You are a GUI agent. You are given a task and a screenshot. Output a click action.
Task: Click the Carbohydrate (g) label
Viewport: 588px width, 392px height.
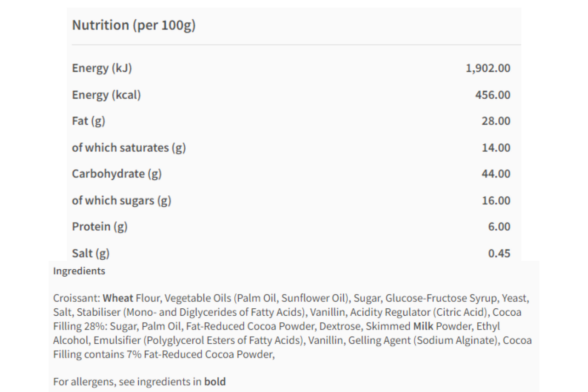point(117,174)
